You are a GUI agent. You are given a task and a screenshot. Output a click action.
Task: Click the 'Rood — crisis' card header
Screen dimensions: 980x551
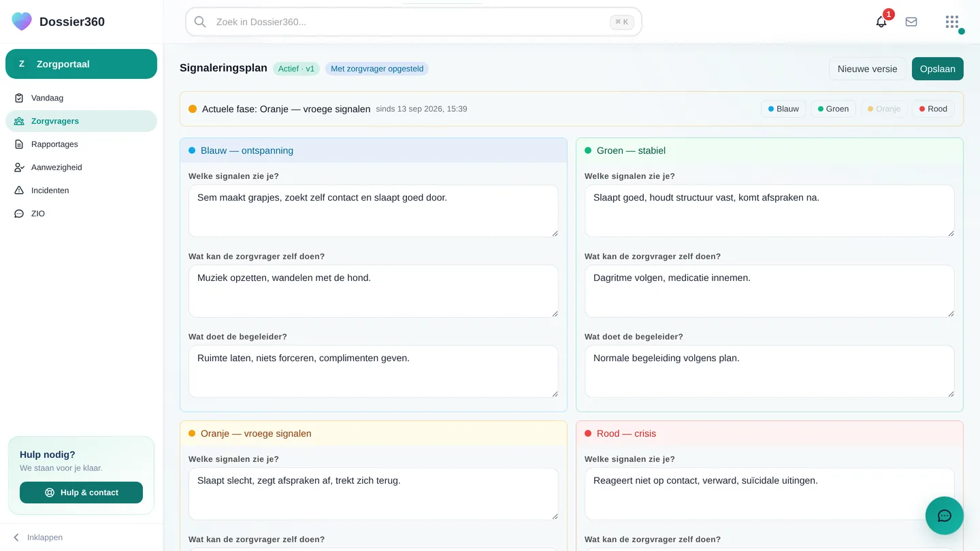tap(770, 433)
